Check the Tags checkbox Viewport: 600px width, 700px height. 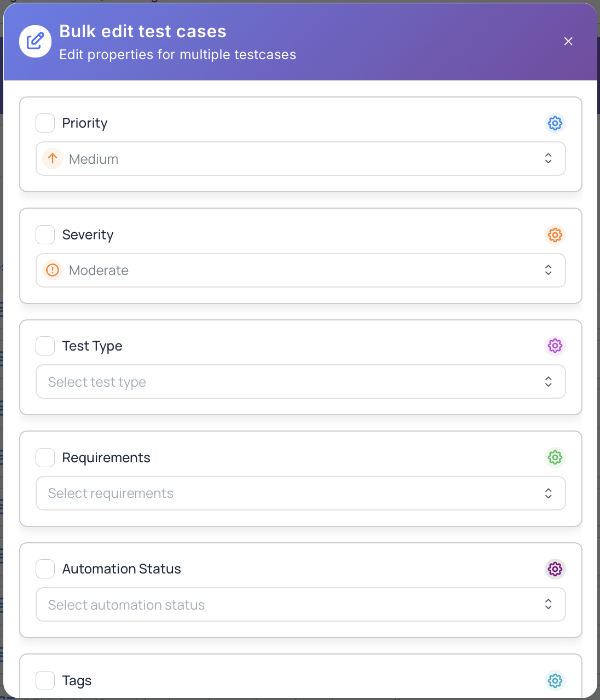click(x=45, y=680)
